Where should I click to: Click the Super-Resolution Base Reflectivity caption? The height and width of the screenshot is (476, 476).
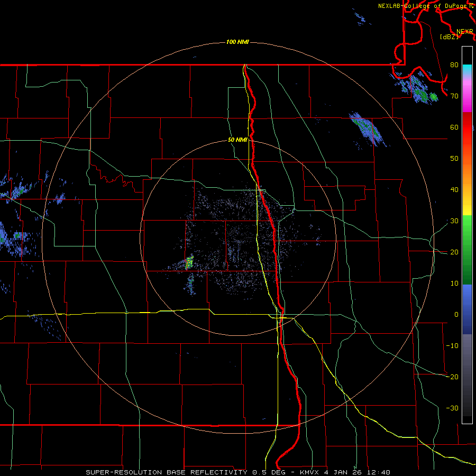pyautogui.click(x=166, y=472)
